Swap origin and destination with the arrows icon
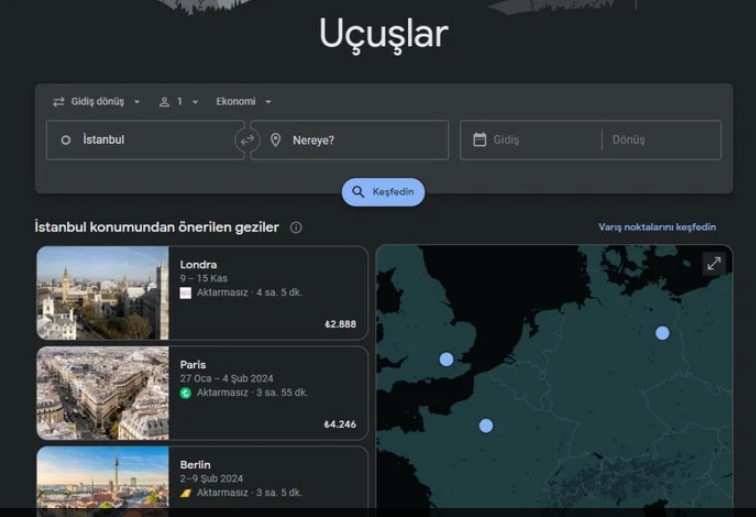This screenshot has width=756, height=517. [247, 140]
